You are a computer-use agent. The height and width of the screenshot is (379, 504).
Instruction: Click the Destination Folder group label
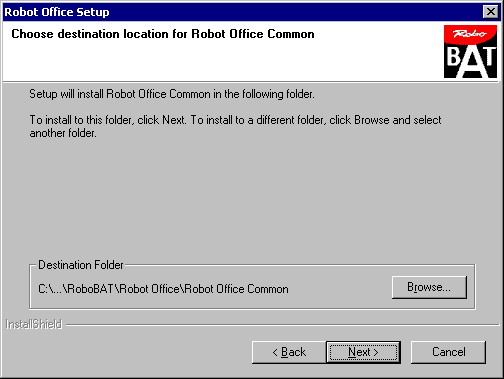point(81,265)
